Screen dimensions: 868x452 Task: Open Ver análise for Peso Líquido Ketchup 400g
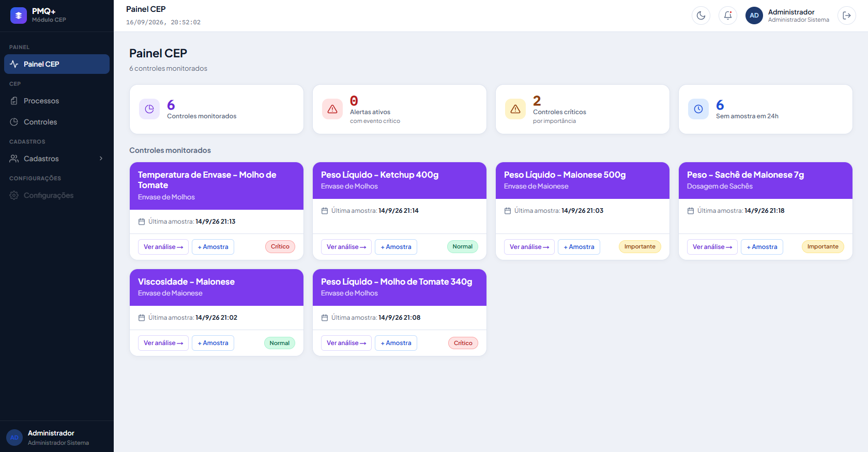click(346, 247)
